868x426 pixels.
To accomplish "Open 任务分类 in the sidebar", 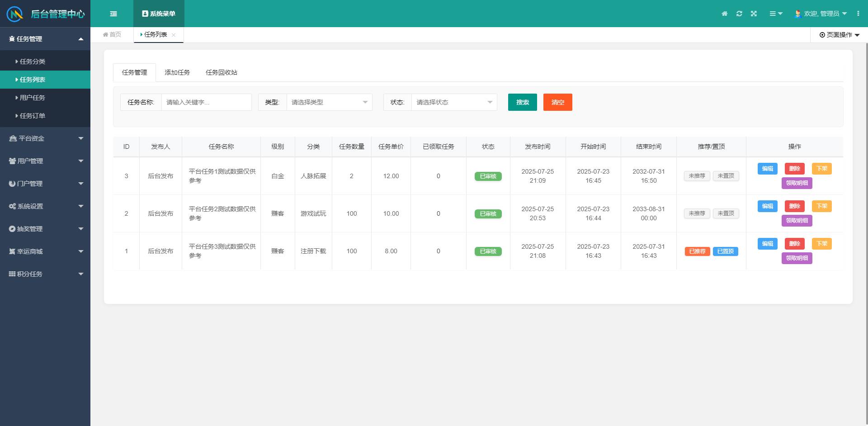I will (45, 62).
